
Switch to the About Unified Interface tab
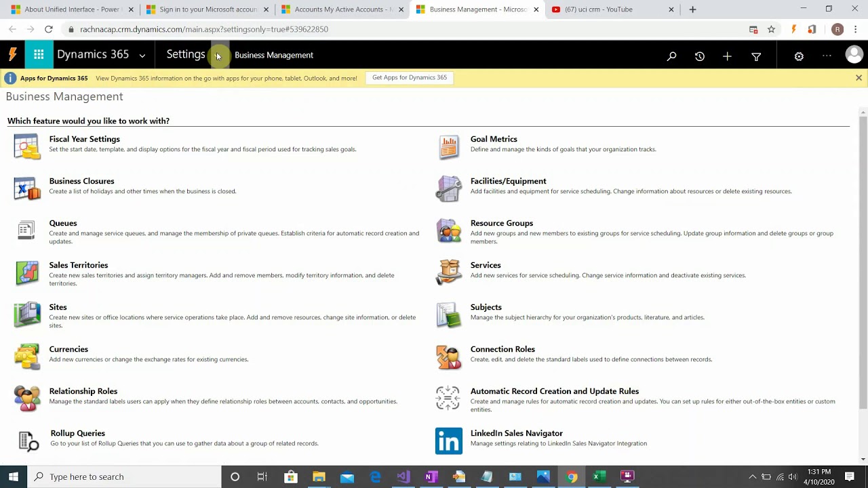click(x=71, y=9)
